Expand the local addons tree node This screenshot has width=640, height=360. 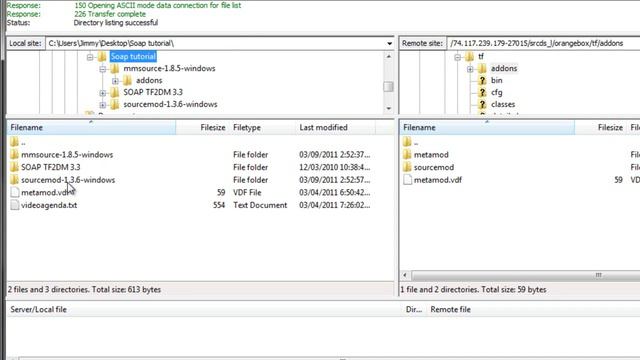pos(116,81)
